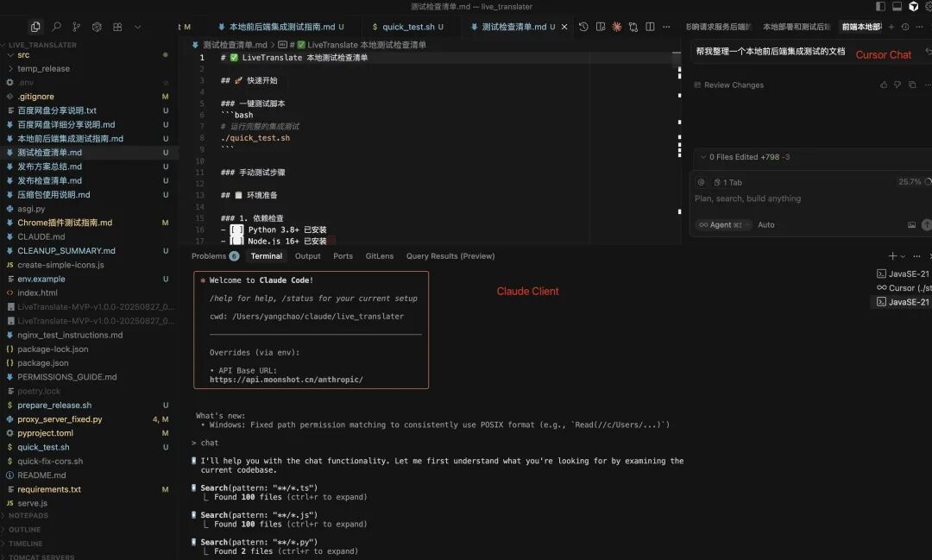Viewport: 932px width, 560px height.
Task: Start a new chat with plus icon
Action: (x=891, y=27)
